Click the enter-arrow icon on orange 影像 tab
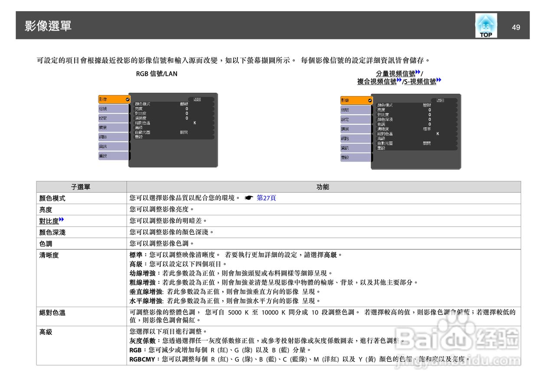 coord(127,100)
